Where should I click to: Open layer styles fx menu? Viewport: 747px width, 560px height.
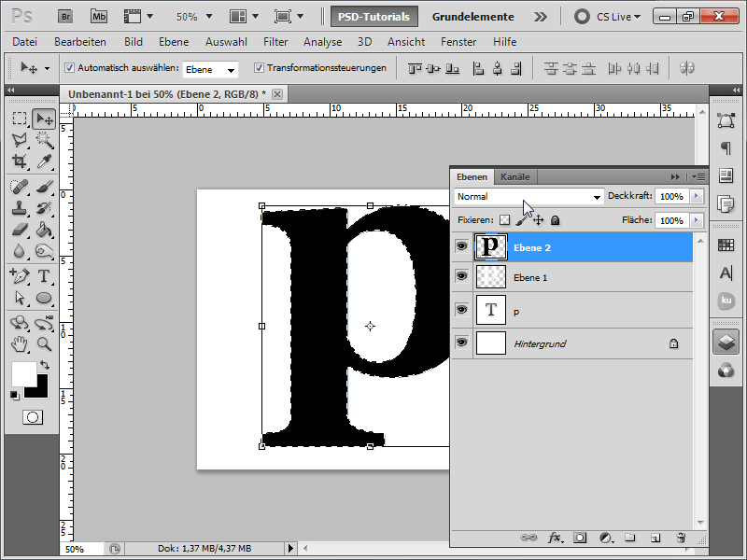[x=555, y=538]
